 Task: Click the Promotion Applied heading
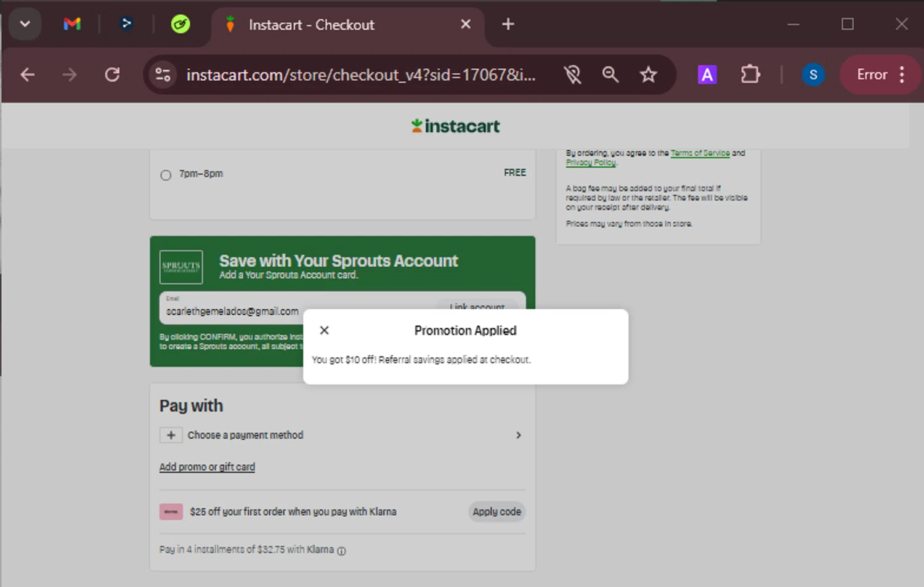[x=466, y=330]
